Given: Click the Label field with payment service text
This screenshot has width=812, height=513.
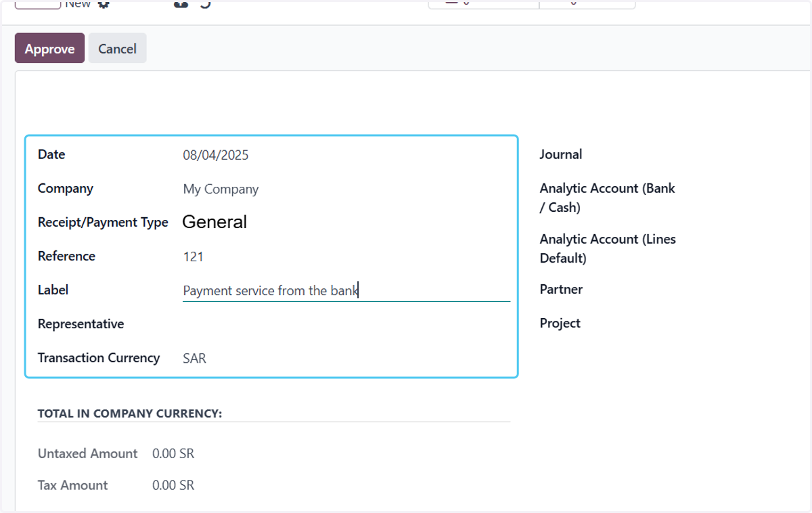Looking at the screenshot, I should (x=346, y=291).
